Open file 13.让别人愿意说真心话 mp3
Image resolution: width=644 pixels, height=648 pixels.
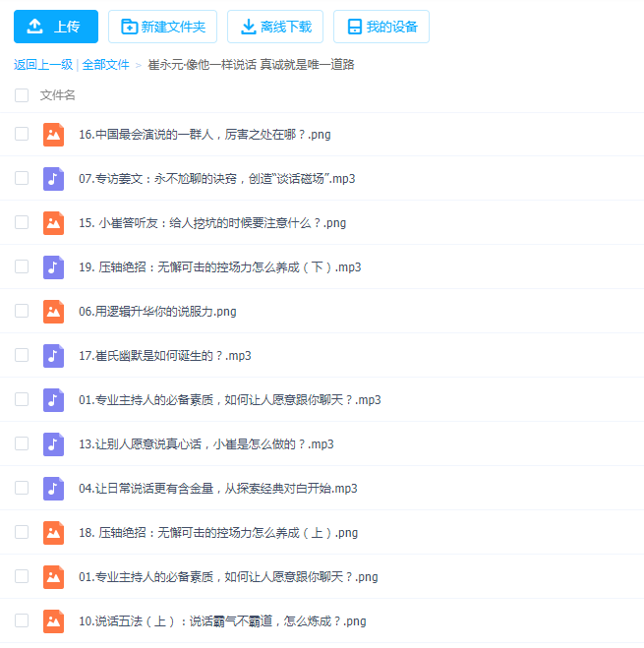click(206, 444)
